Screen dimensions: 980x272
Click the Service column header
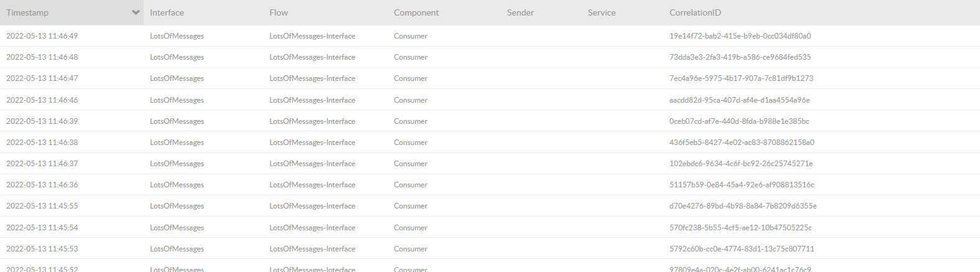[x=602, y=12]
